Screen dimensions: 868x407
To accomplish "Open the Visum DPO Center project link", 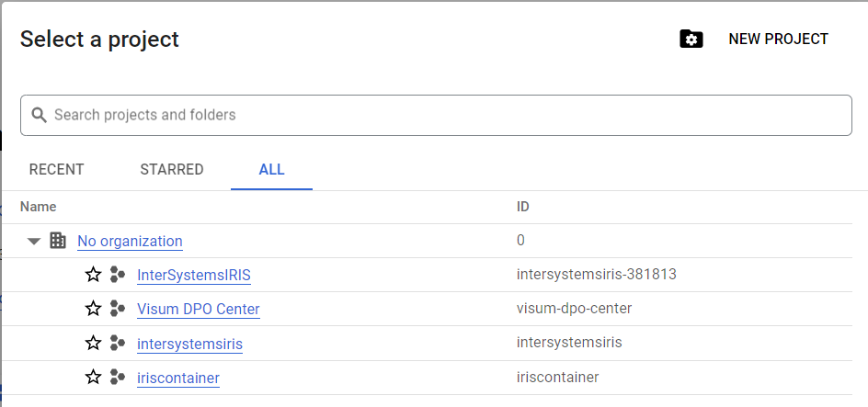I will click(199, 309).
